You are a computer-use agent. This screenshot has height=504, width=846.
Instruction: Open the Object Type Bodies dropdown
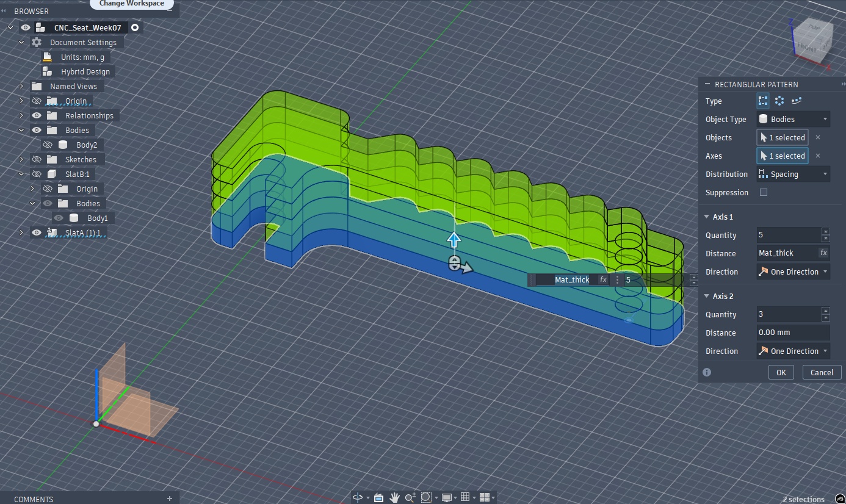pos(794,119)
